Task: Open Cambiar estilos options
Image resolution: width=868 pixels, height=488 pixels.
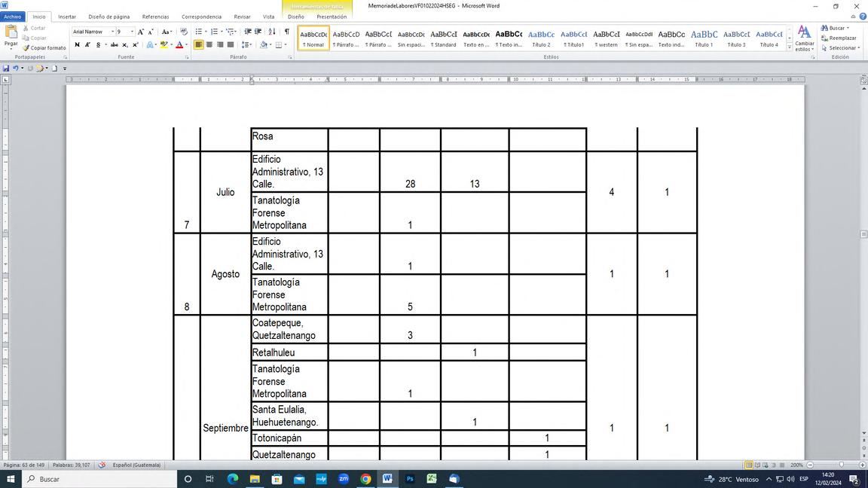Action: tap(805, 38)
